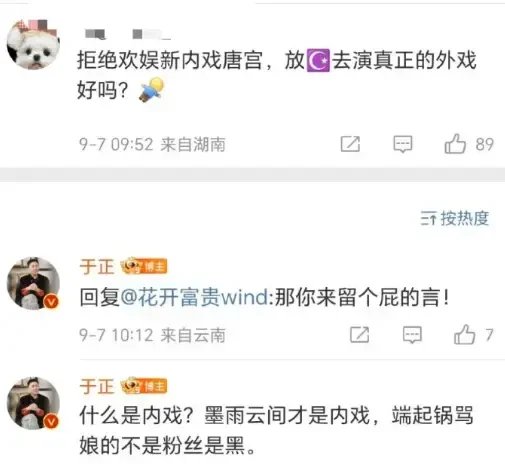The height and width of the screenshot is (468, 505).
Task: Tap the 博主 badge on the 10:12 reply
Action: pos(144,266)
